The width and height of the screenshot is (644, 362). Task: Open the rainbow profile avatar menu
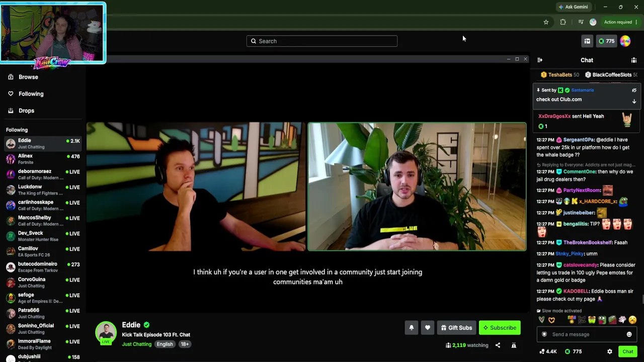point(625,41)
